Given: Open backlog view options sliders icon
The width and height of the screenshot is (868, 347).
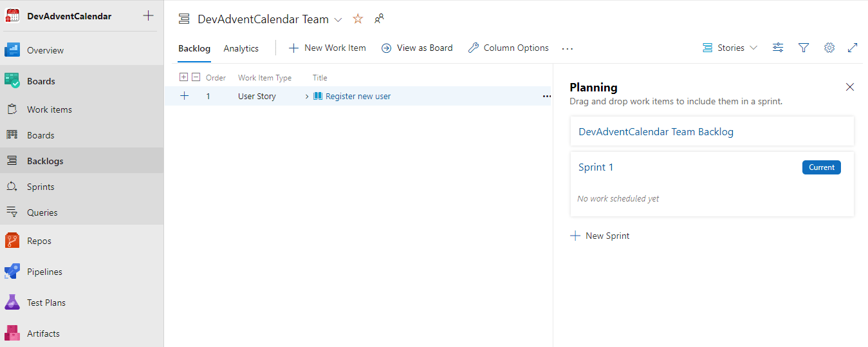Looking at the screenshot, I should point(778,48).
